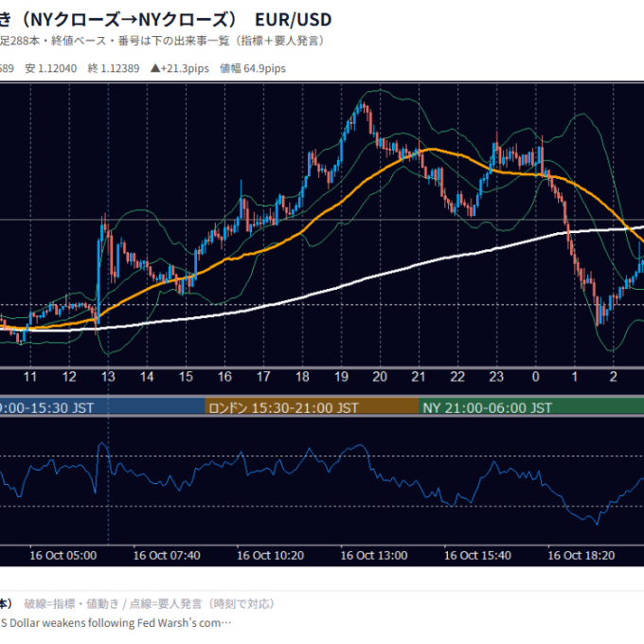Select the close price value 終 1.12389

[114, 68]
